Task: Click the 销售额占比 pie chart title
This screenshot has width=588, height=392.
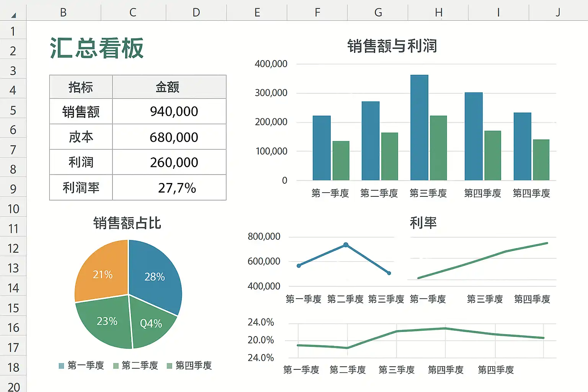Action: click(127, 223)
